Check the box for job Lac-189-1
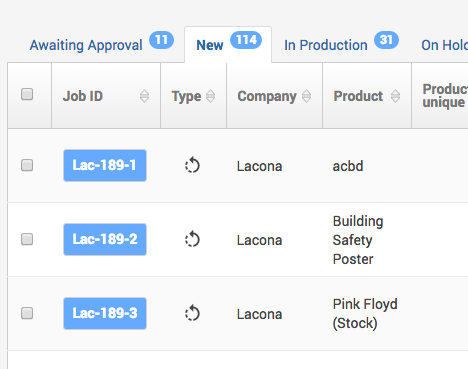This screenshot has width=468, height=369. click(27, 165)
